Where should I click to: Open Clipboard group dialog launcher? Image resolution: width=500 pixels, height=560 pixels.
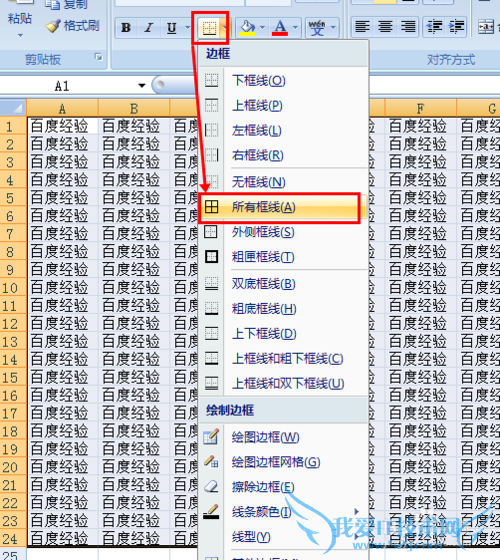point(98,57)
